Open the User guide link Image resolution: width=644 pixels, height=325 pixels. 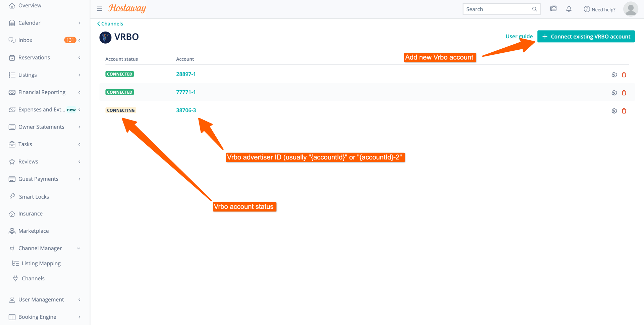pos(519,36)
